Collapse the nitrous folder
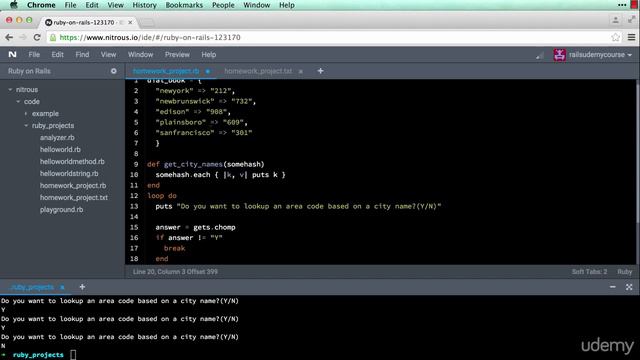Image resolution: width=640 pixels, height=360 pixels. click(x=10, y=89)
